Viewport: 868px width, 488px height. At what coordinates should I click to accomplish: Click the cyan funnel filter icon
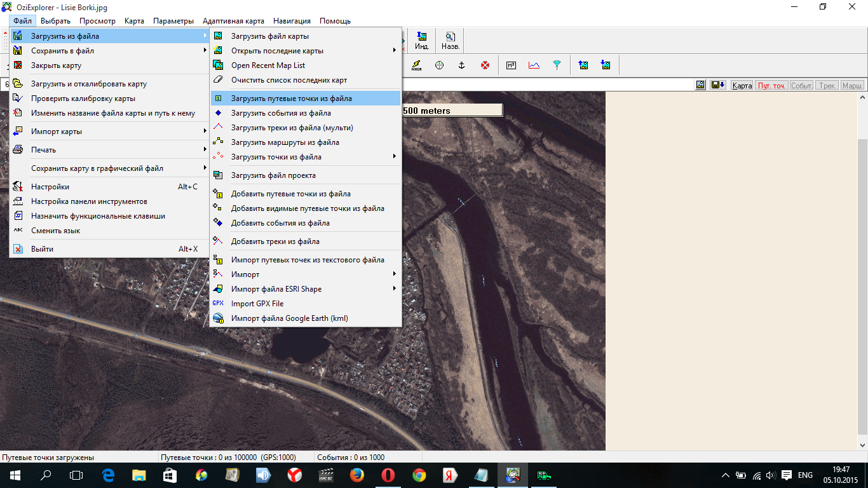tap(557, 65)
